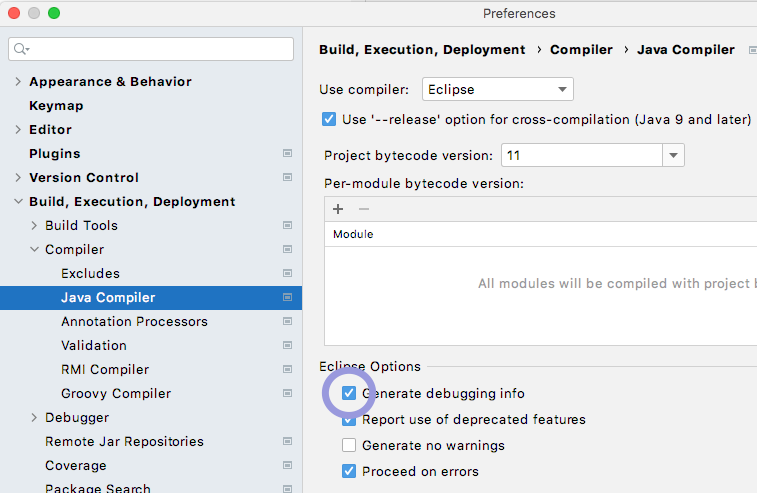Uncheck the '--release' cross-compilation option
The image size is (757, 493).
[x=329, y=119]
